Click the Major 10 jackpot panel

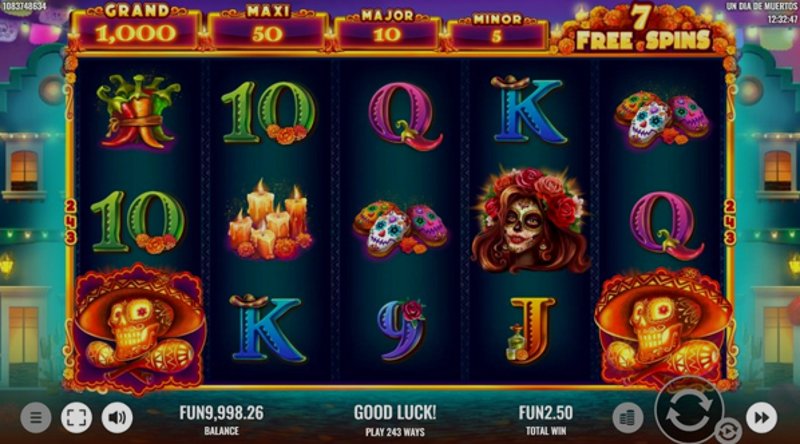(387, 31)
